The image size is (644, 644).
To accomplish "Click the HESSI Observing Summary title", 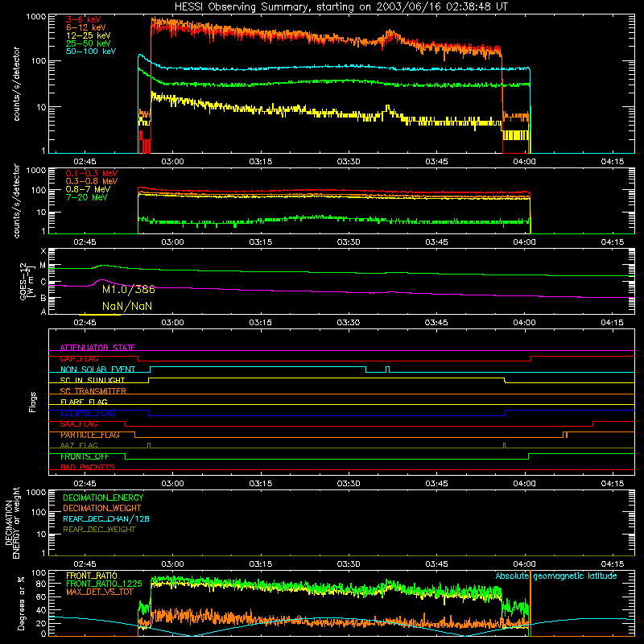I will click(341, 7).
